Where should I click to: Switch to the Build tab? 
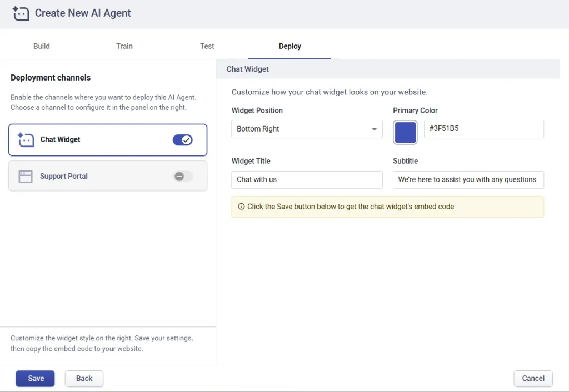(x=42, y=46)
